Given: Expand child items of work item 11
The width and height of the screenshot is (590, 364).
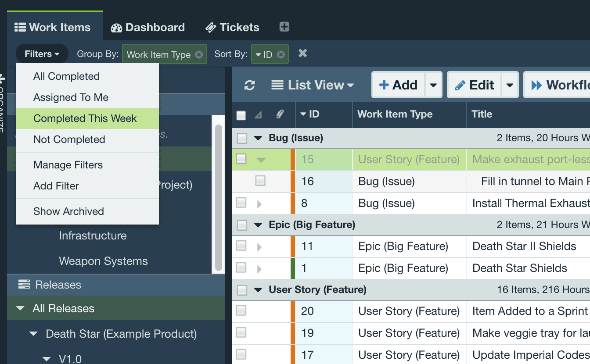Looking at the screenshot, I should coord(259,247).
